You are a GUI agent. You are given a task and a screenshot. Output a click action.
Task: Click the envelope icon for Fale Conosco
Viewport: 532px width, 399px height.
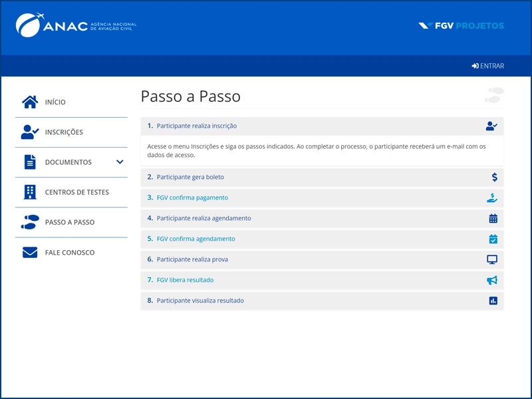[x=30, y=253]
